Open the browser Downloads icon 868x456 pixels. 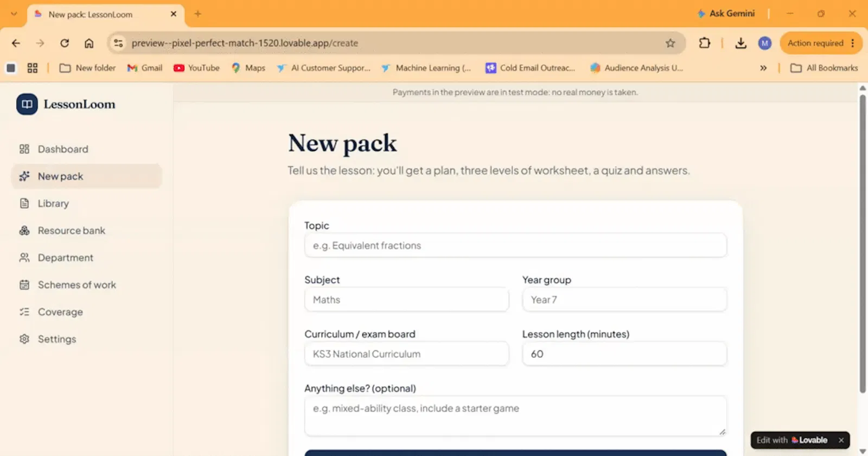(x=741, y=43)
